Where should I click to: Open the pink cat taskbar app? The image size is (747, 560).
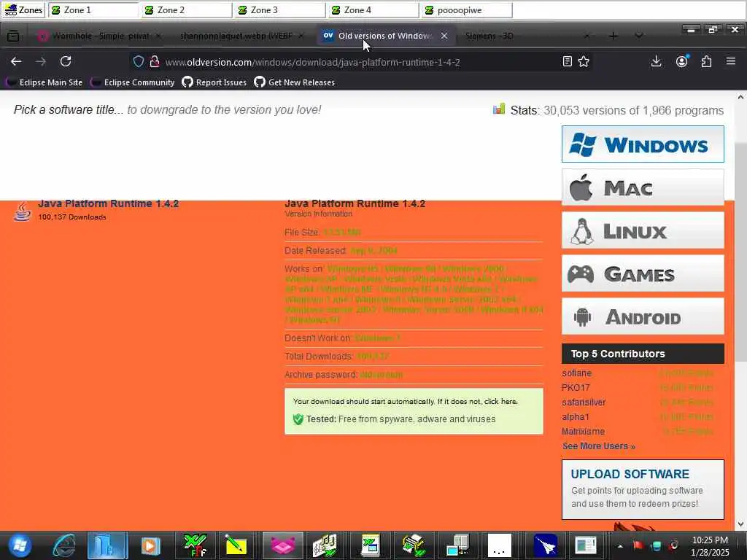coord(283,545)
